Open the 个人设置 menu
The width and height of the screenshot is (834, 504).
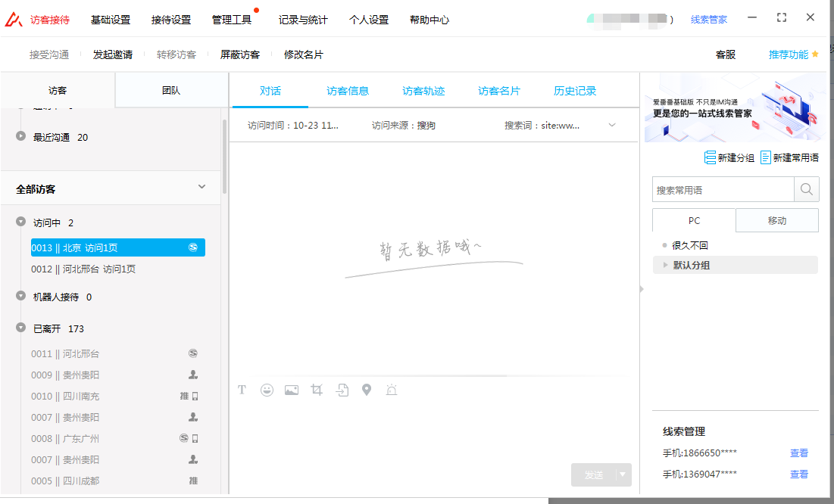pyautogui.click(x=369, y=20)
